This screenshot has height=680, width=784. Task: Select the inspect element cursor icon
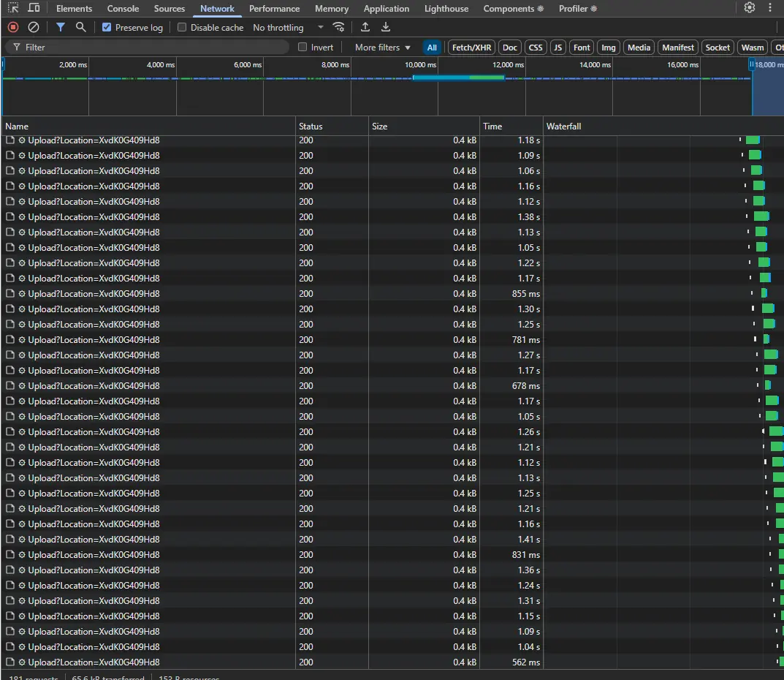pos(12,8)
